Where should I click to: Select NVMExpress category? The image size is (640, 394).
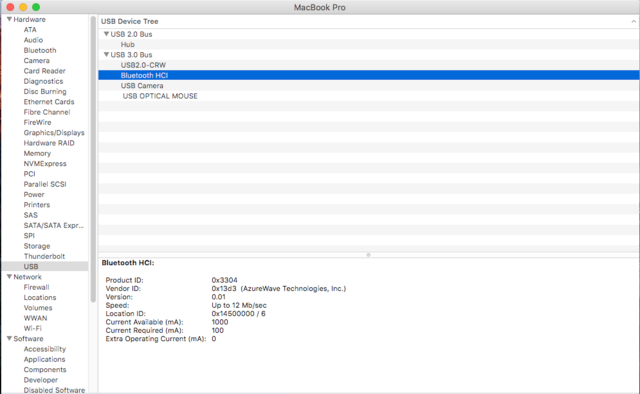coord(45,164)
